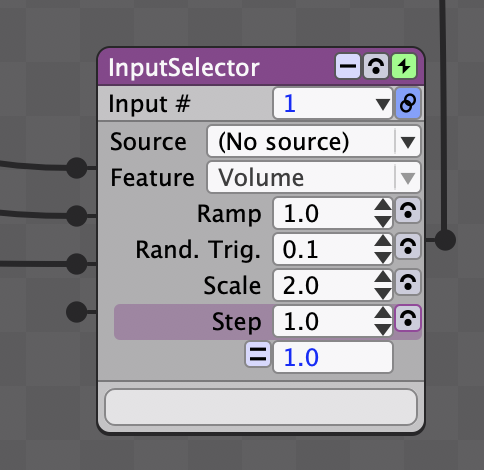This screenshot has height=470, width=484.
Task: Click the equals icon below Step
Action: click(x=258, y=355)
